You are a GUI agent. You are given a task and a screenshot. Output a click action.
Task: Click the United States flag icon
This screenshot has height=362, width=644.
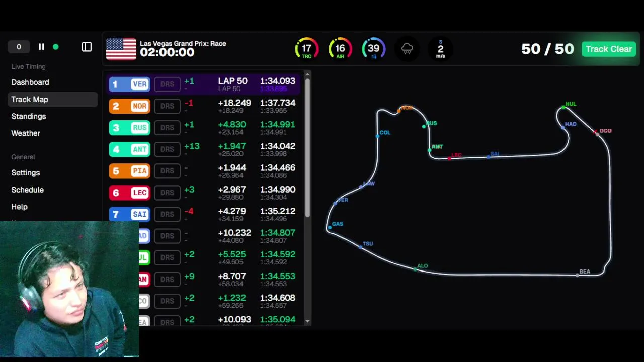tap(121, 49)
